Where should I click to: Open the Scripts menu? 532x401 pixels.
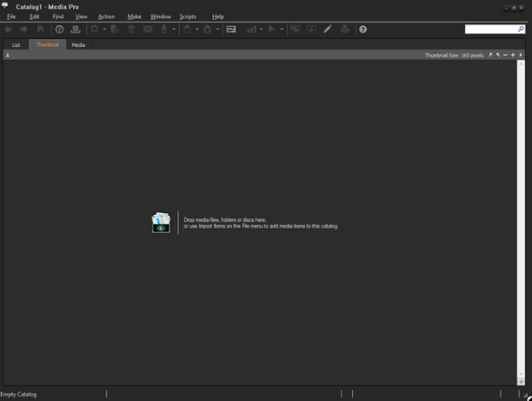(x=188, y=17)
